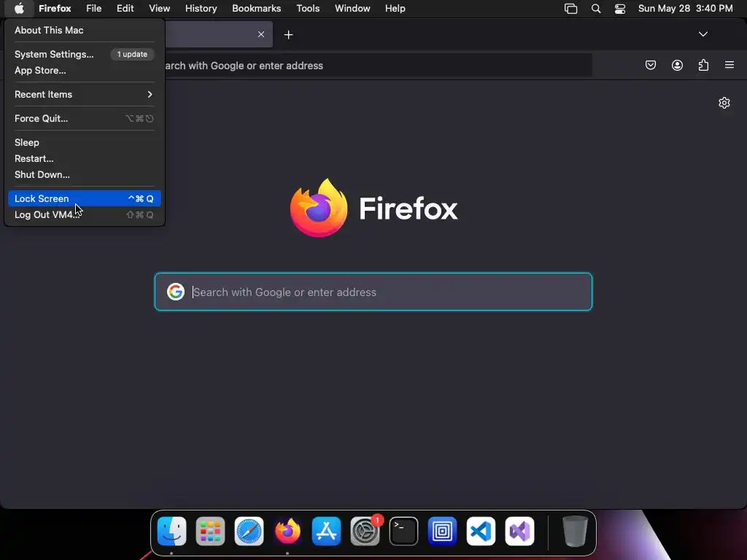Viewport: 747px width, 560px height.
Task: Launch Visual Studio Code from Dock
Action: 481,531
